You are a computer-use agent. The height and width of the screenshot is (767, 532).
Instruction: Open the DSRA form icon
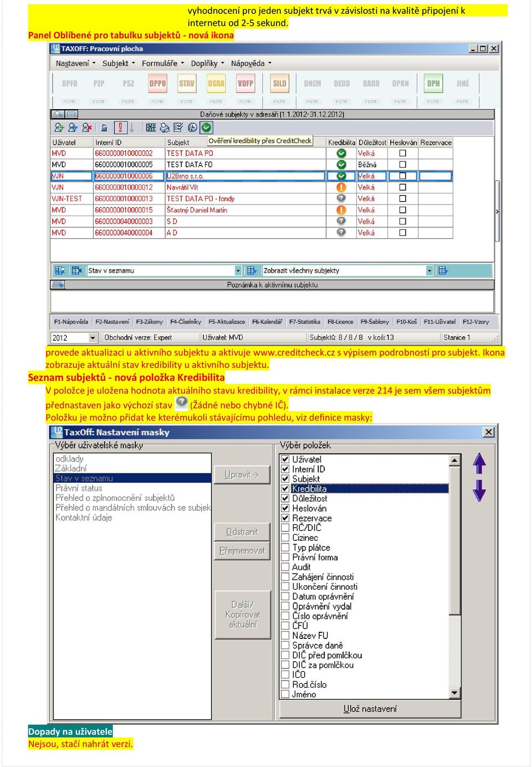216,84
